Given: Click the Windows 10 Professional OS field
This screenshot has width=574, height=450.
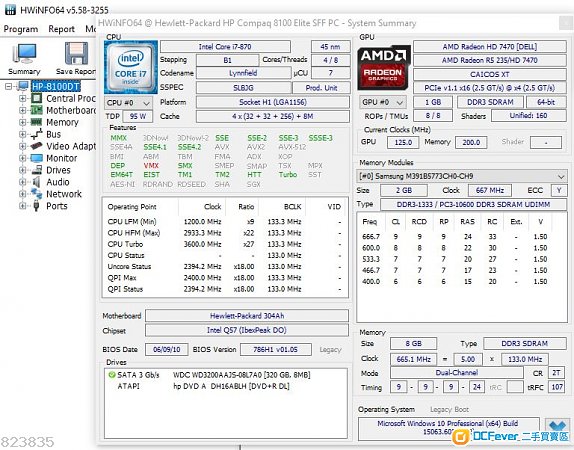Looking at the screenshot, I should [448, 428].
